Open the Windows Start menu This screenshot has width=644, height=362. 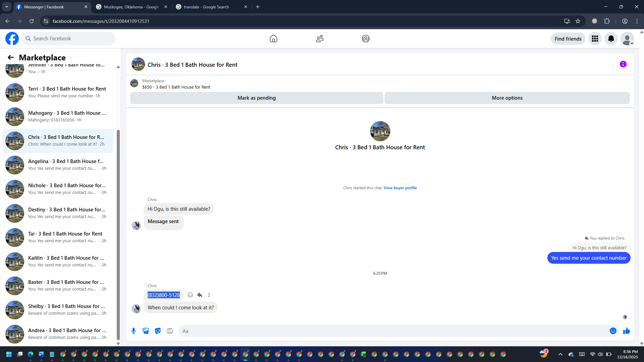(x=9, y=354)
